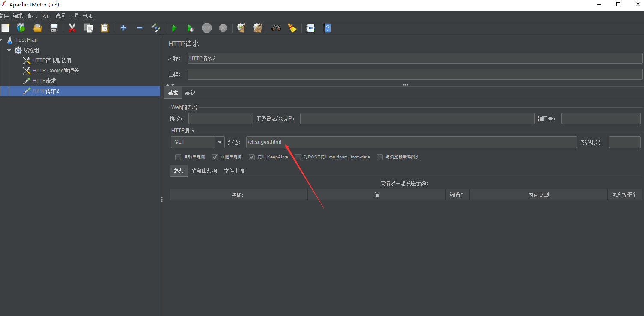Viewport: 644px width, 316px height.
Task: Click the 路径 input containing /changes.html
Action: [x=411, y=142]
